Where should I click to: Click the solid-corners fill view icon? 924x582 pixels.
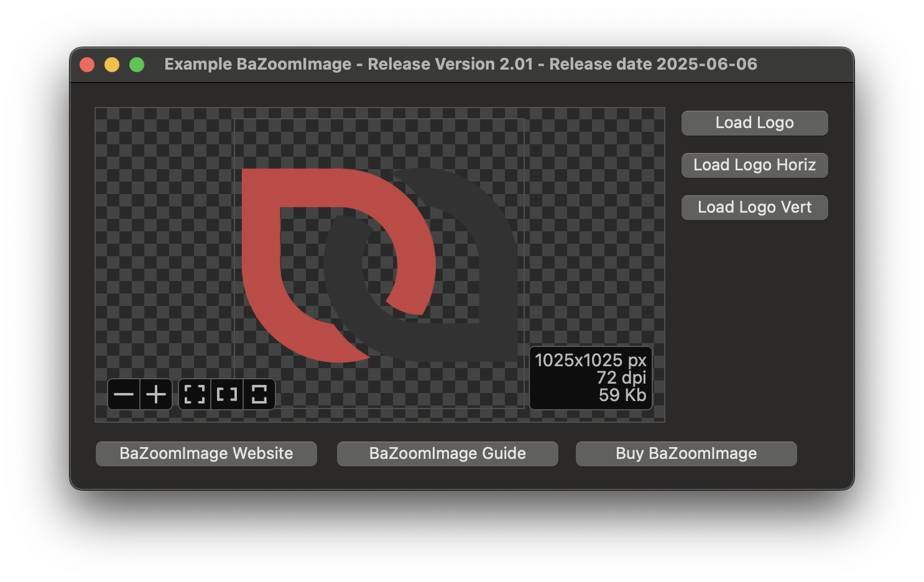(259, 394)
